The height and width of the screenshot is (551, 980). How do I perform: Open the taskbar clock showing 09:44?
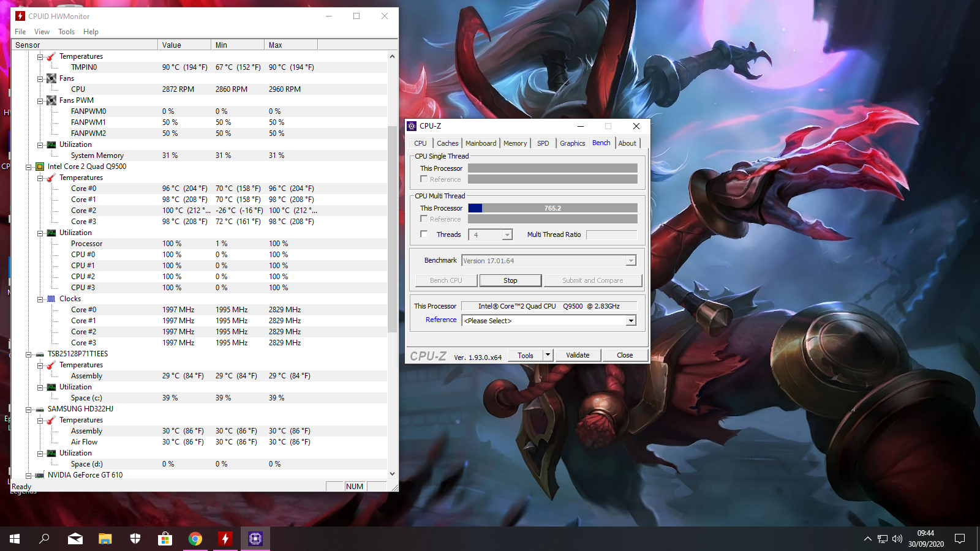[925, 539]
